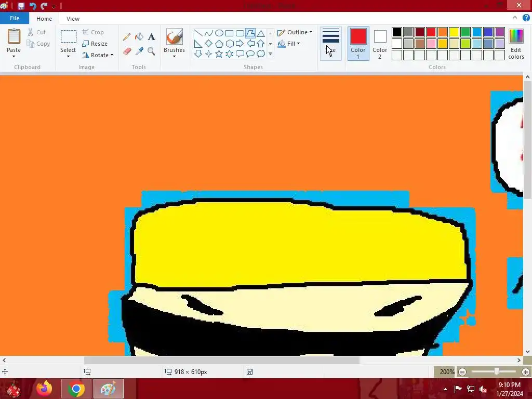Choose the Triangle shape

(x=261, y=33)
